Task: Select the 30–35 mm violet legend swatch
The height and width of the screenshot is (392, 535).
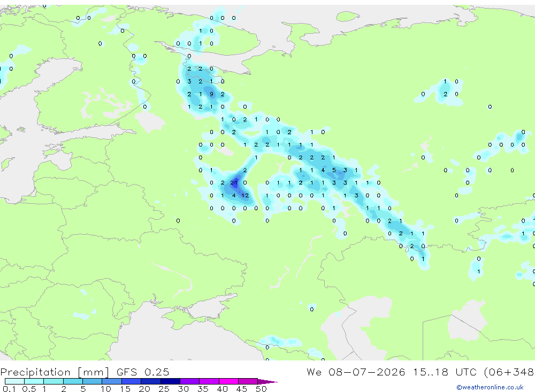Action: (x=190, y=381)
